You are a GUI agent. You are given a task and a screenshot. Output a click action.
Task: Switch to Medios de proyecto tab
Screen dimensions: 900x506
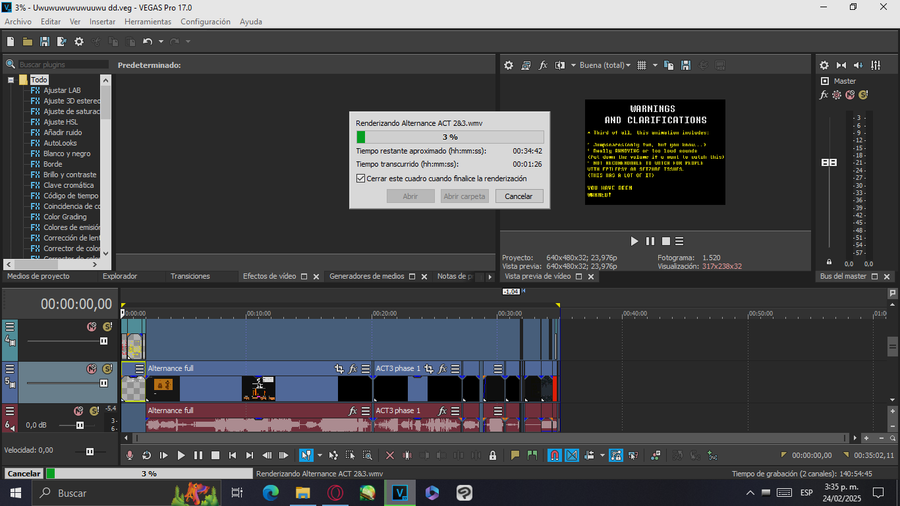(38, 277)
